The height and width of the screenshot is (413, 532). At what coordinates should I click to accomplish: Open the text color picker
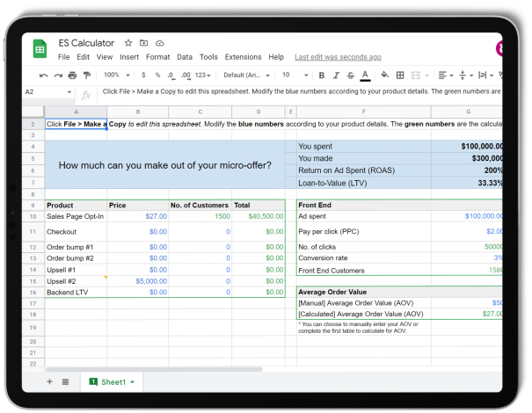click(365, 76)
